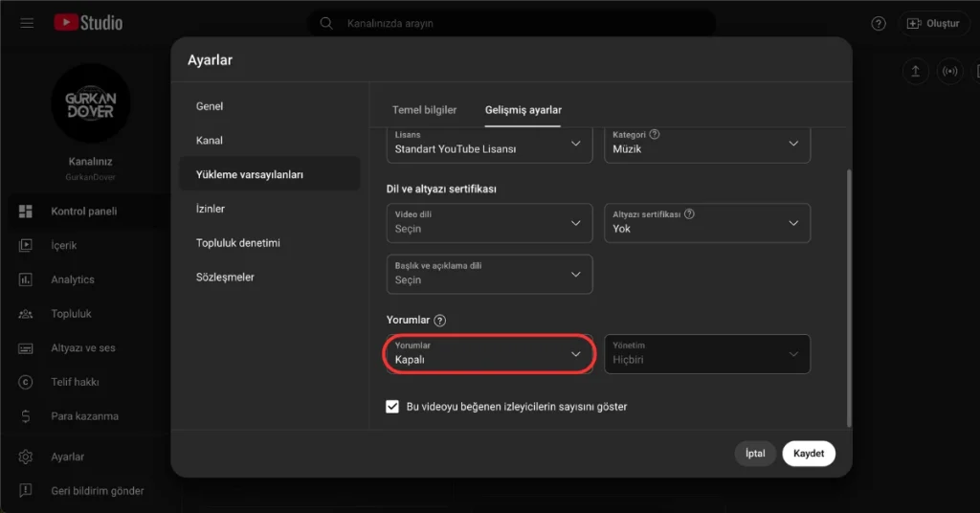980x513 pixels.
Task: Click the Altyazı sertifikası help icon
Action: pyautogui.click(x=689, y=213)
